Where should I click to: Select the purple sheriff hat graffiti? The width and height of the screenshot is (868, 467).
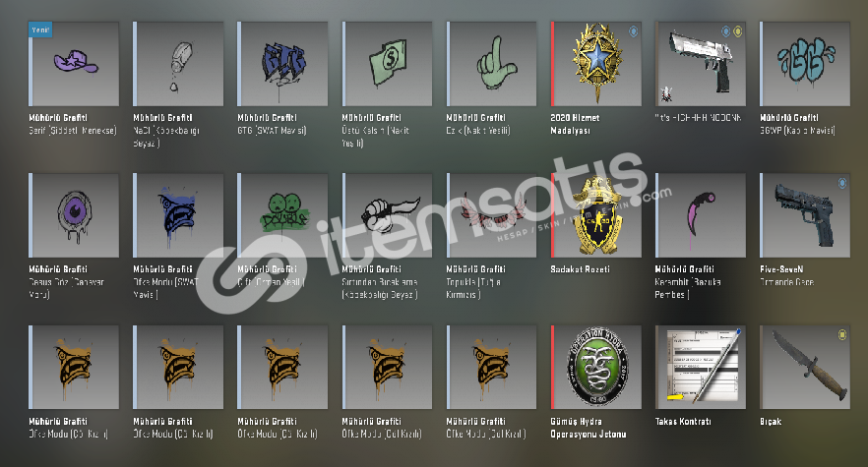point(74,64)
